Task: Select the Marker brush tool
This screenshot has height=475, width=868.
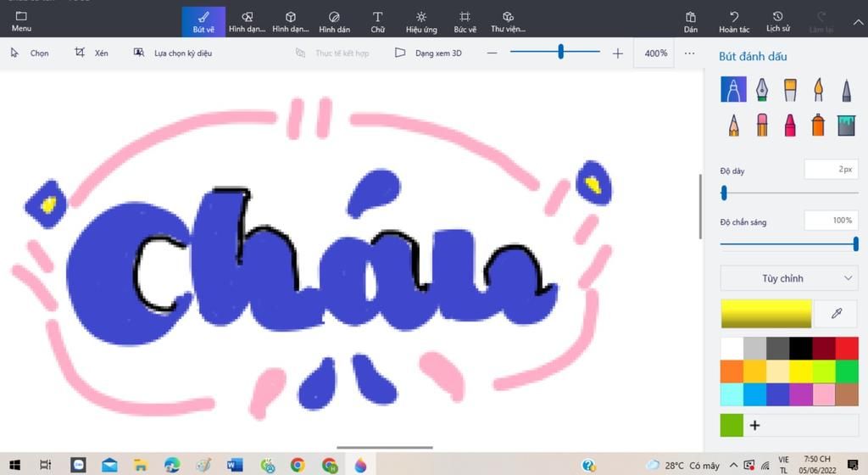Action: click(733, 90)
